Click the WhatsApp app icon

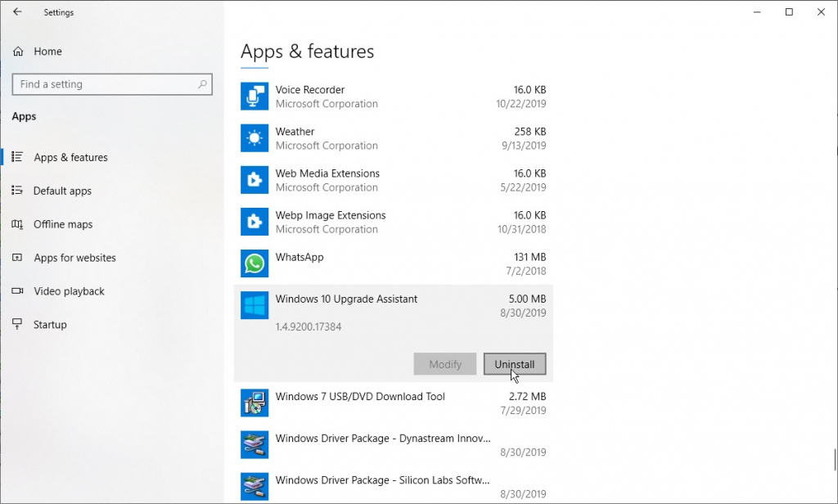pos(254,263)
